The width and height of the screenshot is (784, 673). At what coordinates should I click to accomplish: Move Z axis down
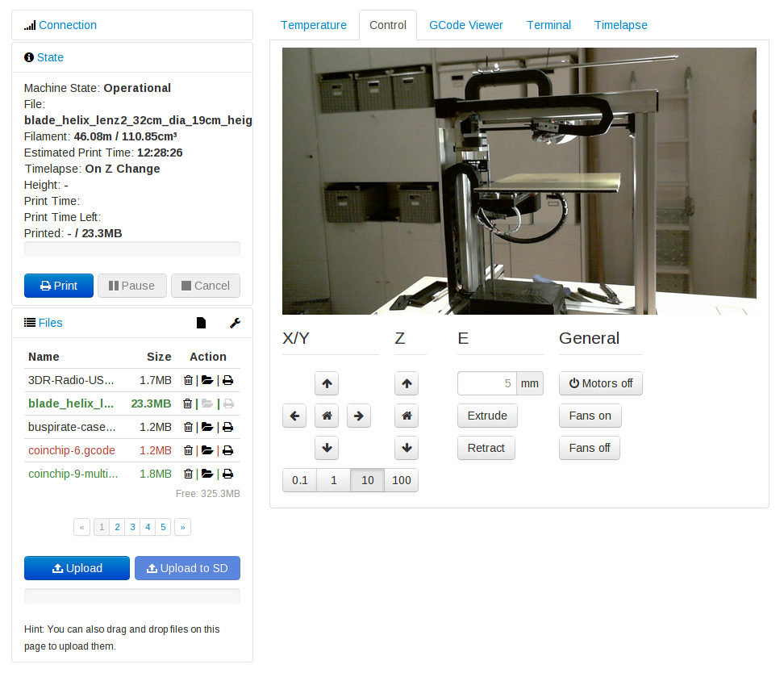click(407, 448)
